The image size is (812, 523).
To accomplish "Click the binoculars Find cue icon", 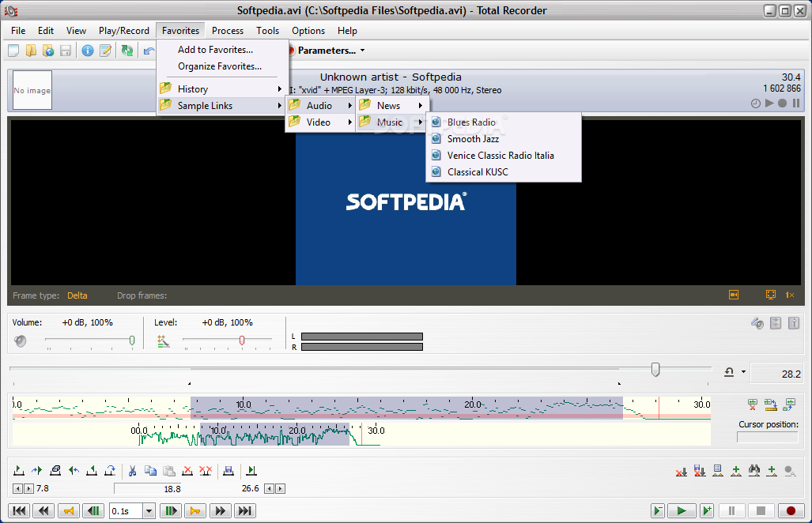I will 754,471.
